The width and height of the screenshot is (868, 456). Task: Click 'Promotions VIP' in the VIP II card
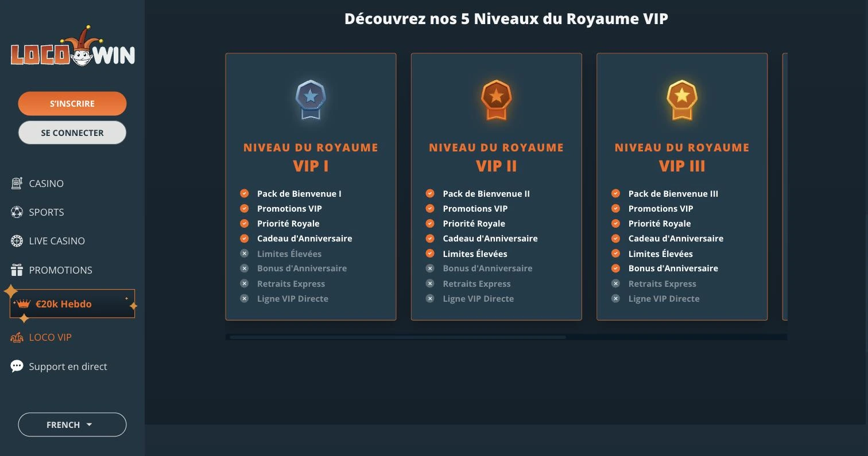click(475, 209)
